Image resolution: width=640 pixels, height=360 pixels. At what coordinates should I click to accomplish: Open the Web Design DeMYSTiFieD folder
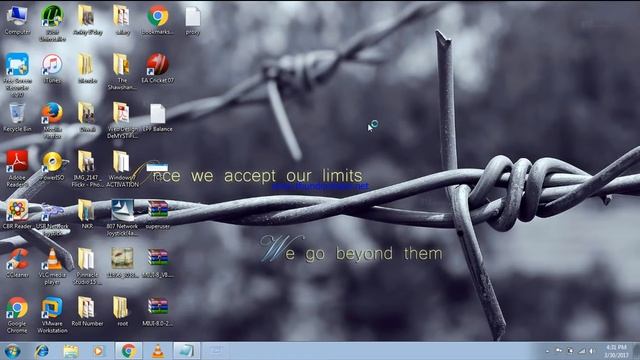[x=122, y=121]
